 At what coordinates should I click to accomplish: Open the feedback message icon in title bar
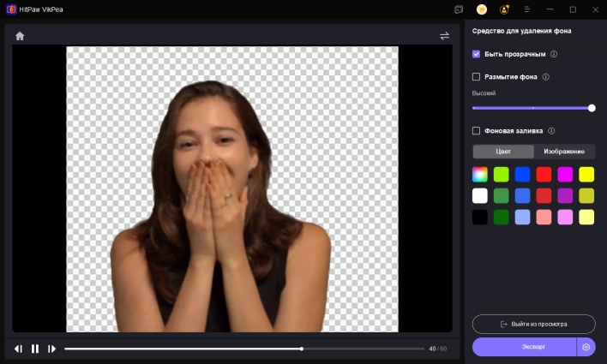coord(460,9)
